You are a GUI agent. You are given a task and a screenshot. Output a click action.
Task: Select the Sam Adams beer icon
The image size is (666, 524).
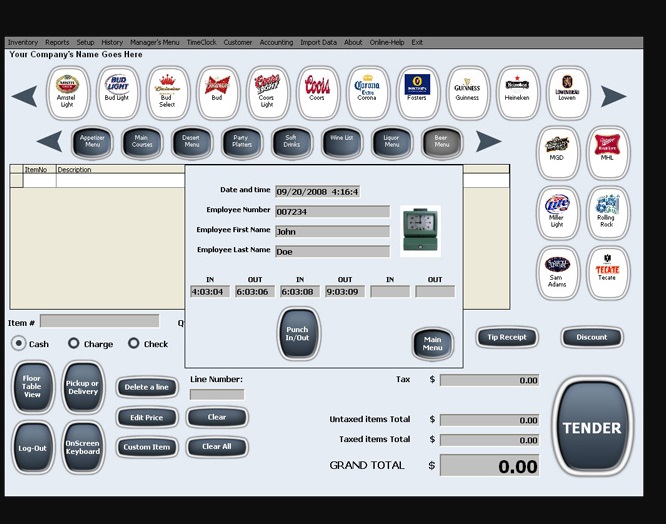coord(557,272)
